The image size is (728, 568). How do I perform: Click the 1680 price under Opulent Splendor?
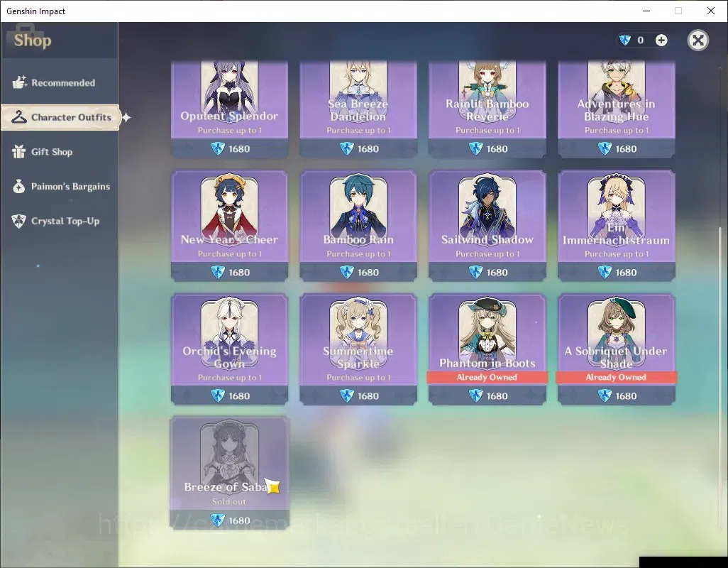click(239, 149)
